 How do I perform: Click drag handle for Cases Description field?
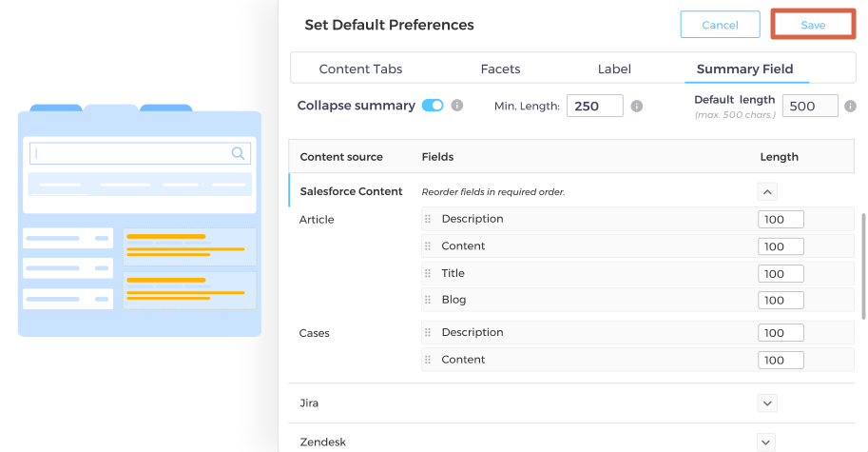[x=429, y=332]
